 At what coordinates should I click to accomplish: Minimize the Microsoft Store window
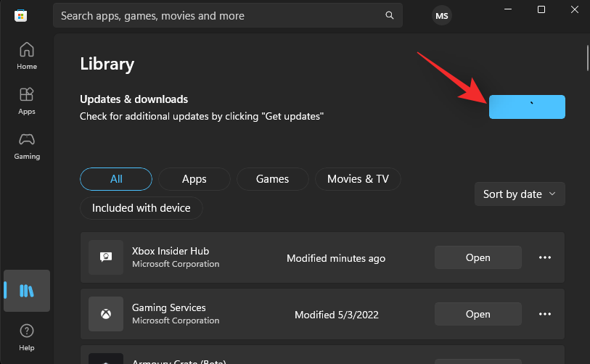508,9
